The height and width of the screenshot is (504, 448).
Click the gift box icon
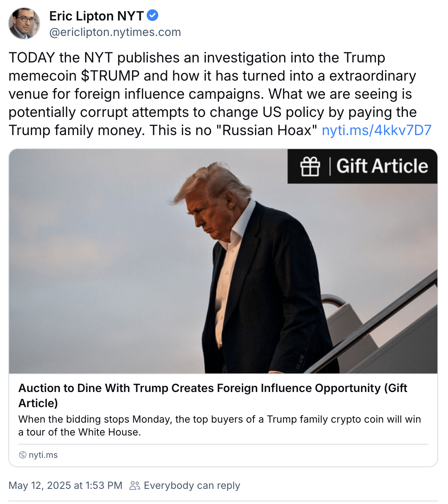tap(310, 166)
